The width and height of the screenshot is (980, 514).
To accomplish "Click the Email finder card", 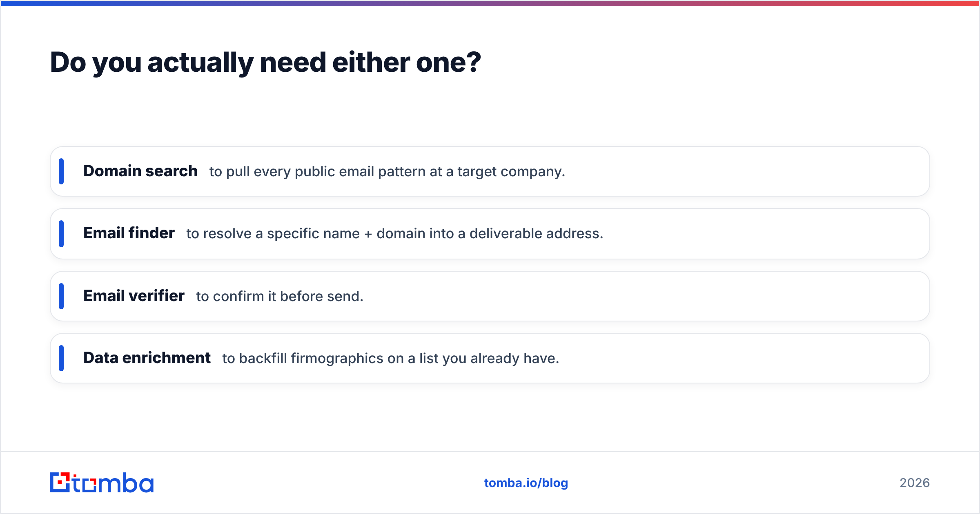I will (490, 234).
